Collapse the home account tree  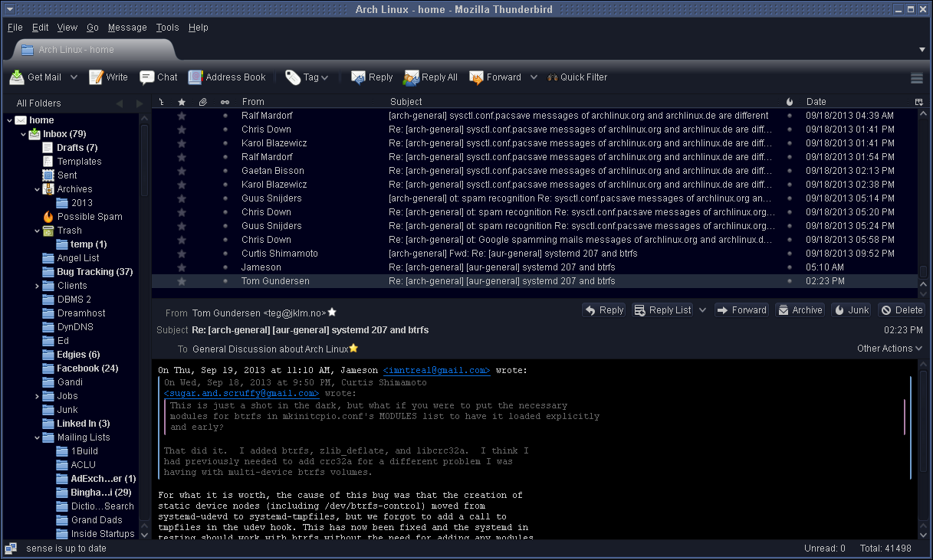(x=10, y=120)
